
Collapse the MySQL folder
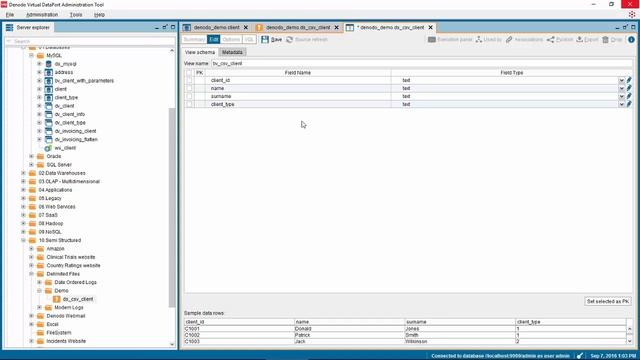31,56
